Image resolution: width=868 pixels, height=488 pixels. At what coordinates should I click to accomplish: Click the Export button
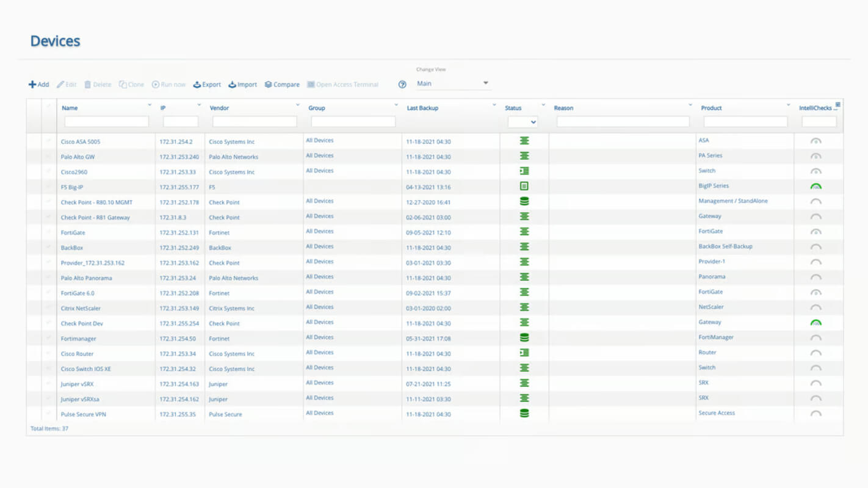[x=207, y=85]
